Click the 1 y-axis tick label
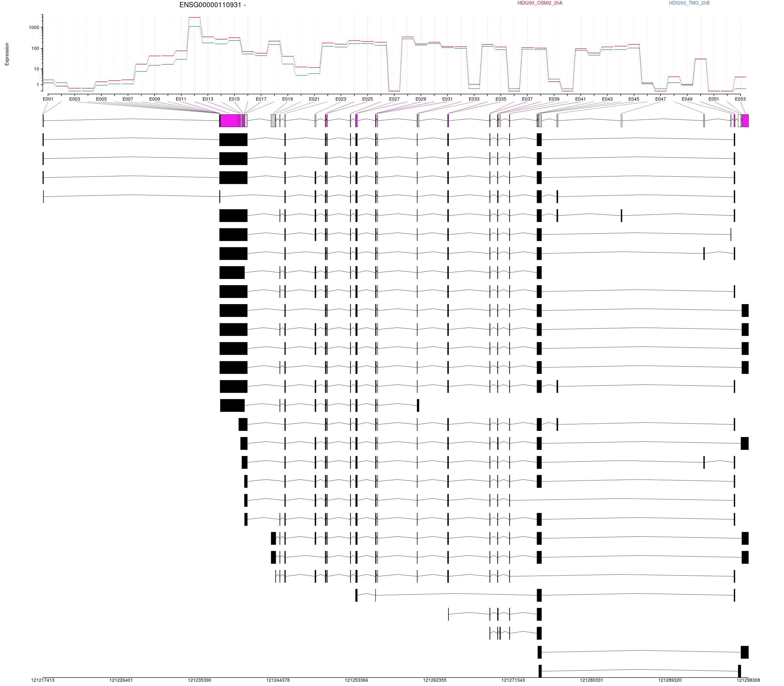The image size is (784, 686). pyautogui.click(x=38, y=85)
